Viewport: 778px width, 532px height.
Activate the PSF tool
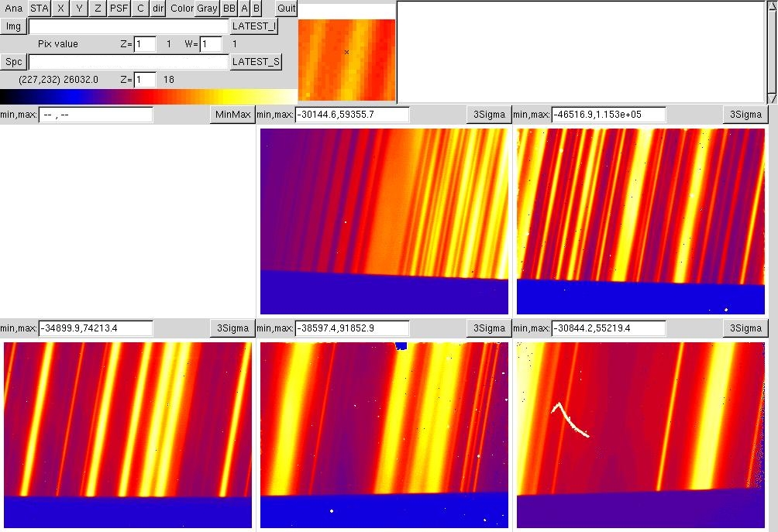pyautogui.click(x=119, y=9)
